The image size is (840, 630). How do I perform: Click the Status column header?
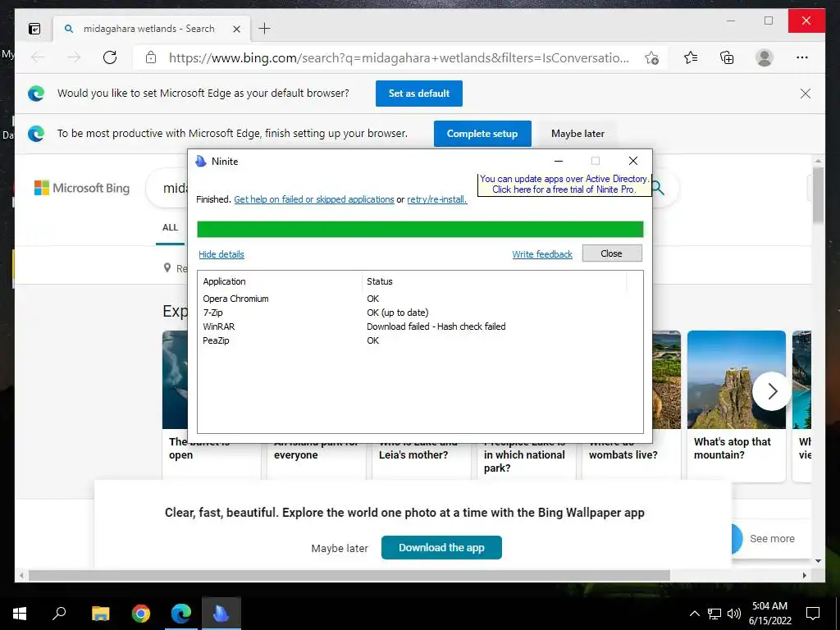pos(495,282)
